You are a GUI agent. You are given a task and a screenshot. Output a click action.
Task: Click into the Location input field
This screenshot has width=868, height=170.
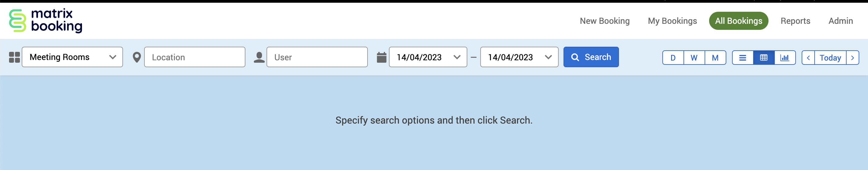[194, 57]
